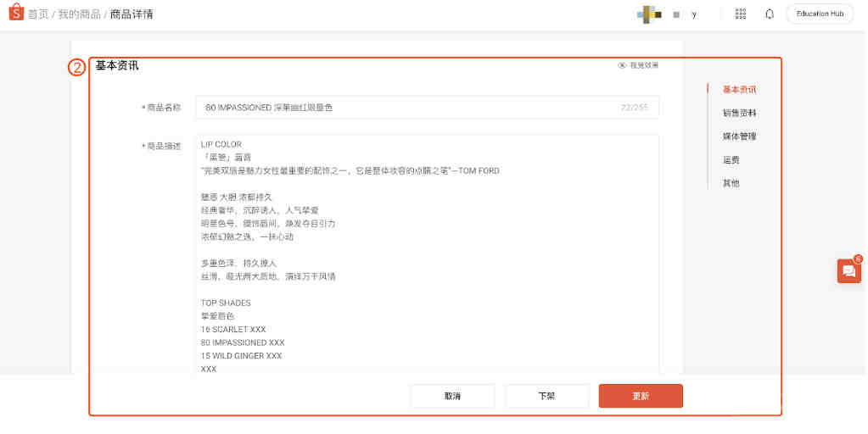Open the apps grid menu icon
Image resolution: width=868 pixels, height=434 pixels.
[740, 14]
